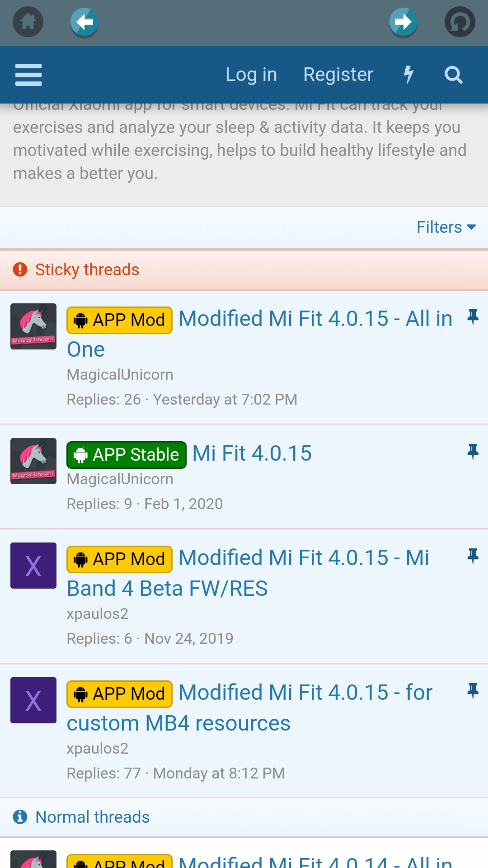View MagicalUnicorn avatar on first sticky thread
The width and height of the screenshot is (488, 868).
(x=33, y=326)
